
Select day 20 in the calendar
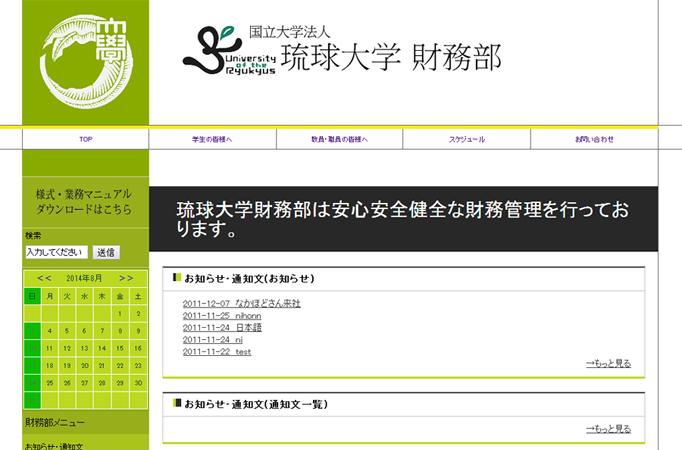tap(85, 366)
